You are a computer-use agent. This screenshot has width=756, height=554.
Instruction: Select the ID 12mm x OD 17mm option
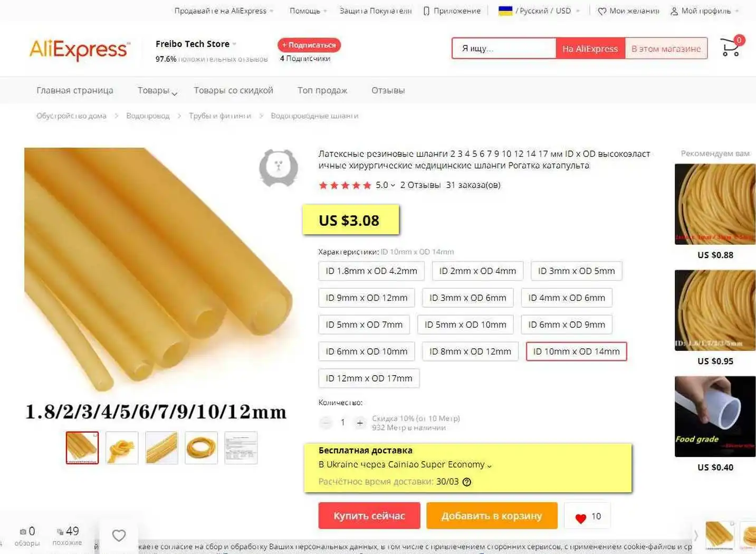point(369,378)
